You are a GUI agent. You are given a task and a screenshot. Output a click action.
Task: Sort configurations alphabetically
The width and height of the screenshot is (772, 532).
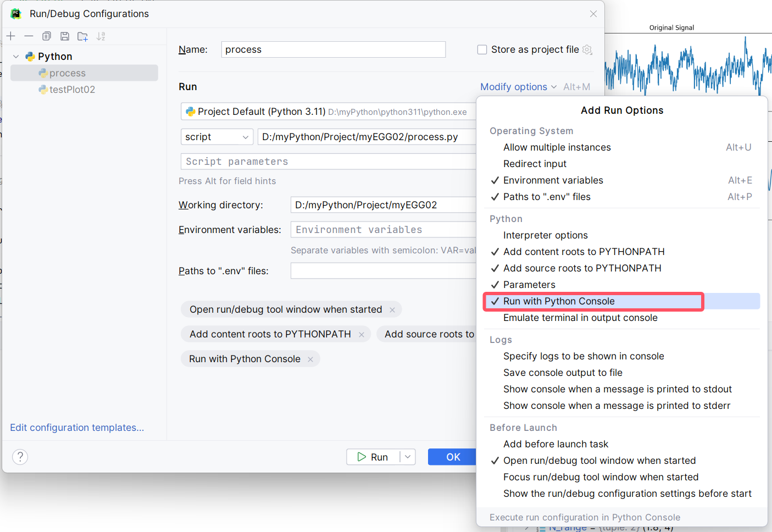(101, 36)
